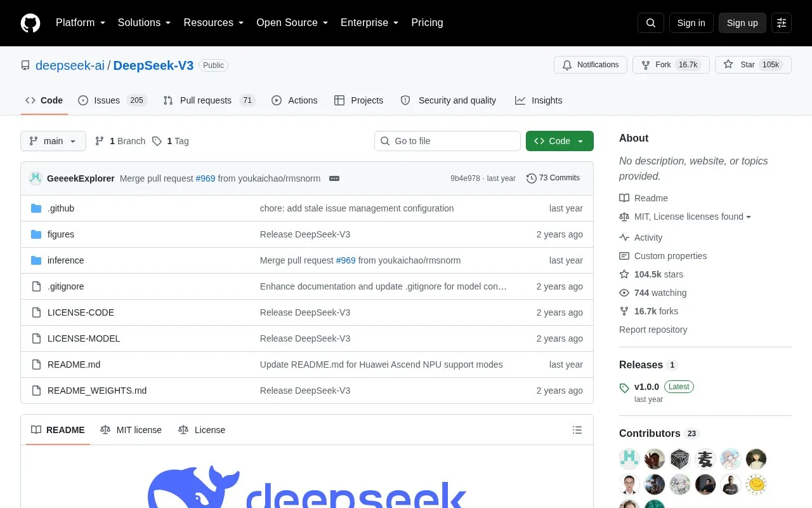Open the LICENSE-MODEL file
The image size is (812, 508).
tap(84, 338)
